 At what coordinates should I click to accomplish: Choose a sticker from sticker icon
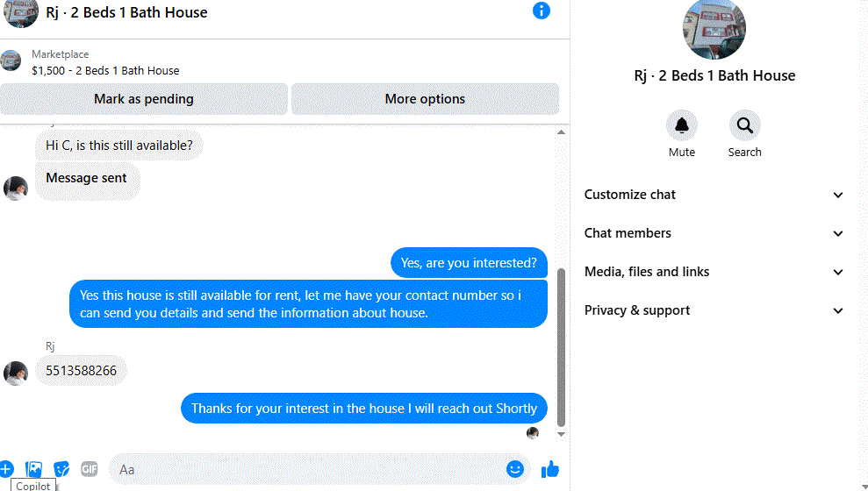click(61, 469)
